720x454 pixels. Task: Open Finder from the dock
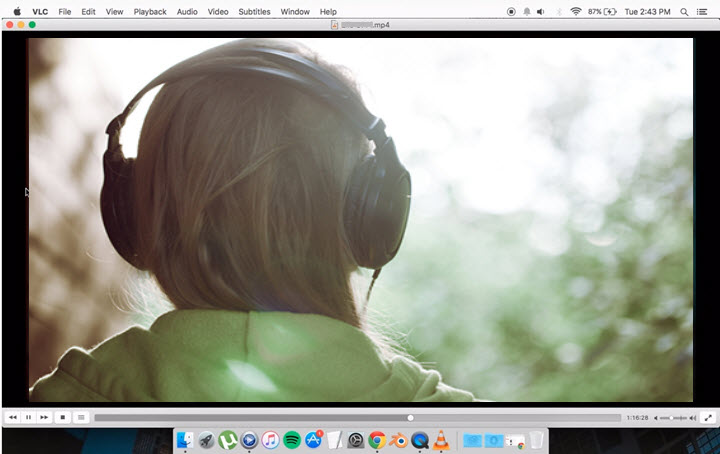[185, 440]
